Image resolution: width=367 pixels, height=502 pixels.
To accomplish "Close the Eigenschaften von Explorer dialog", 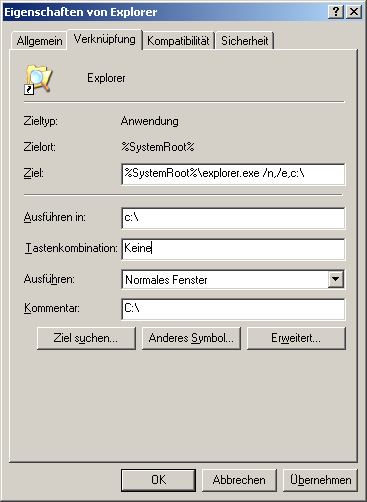I will (354, 12).
